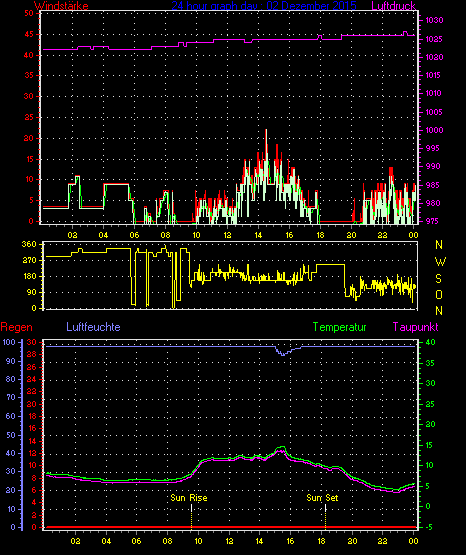
Task: Click the Luftdruck axis value 975
Action: [433, 221]
